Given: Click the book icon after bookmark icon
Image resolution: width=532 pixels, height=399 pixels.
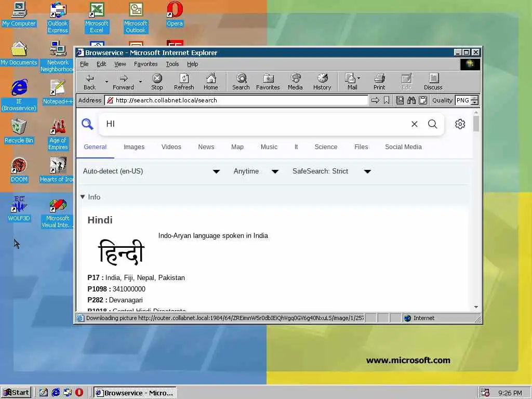Looking at the screenshot, I should [400, 100].
